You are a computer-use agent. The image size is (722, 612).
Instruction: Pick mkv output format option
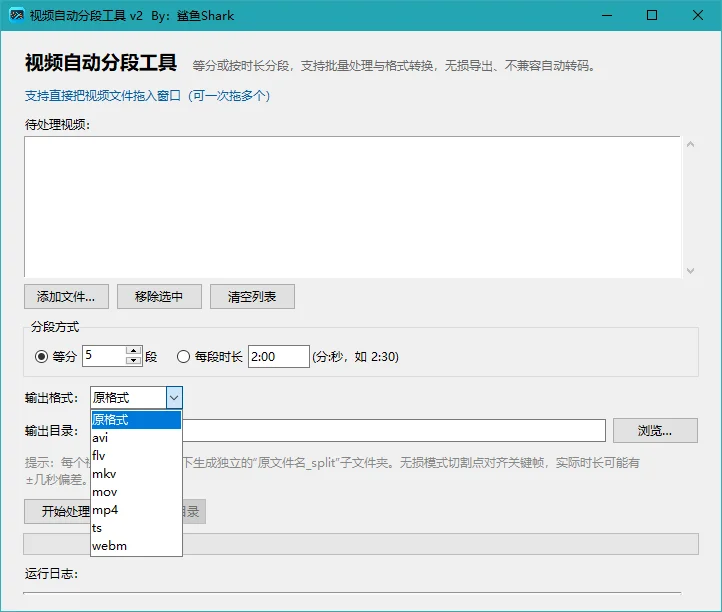tap(136, 474)
